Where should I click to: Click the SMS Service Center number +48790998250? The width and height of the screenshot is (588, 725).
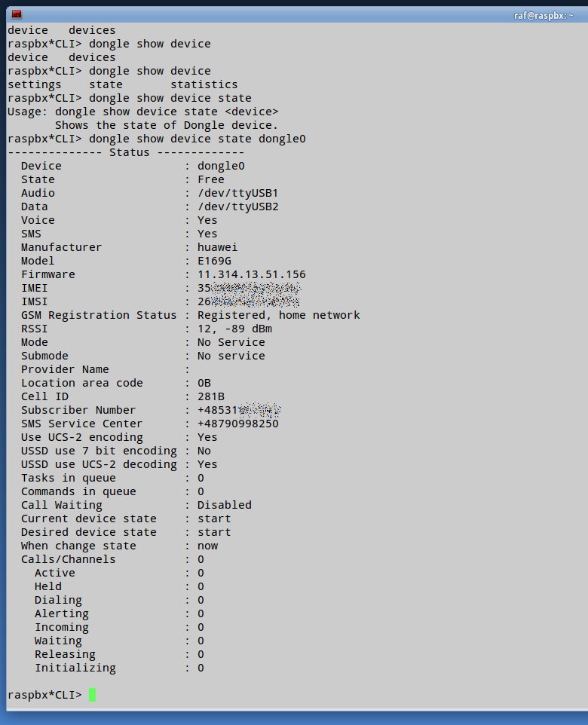click(238, 424)
